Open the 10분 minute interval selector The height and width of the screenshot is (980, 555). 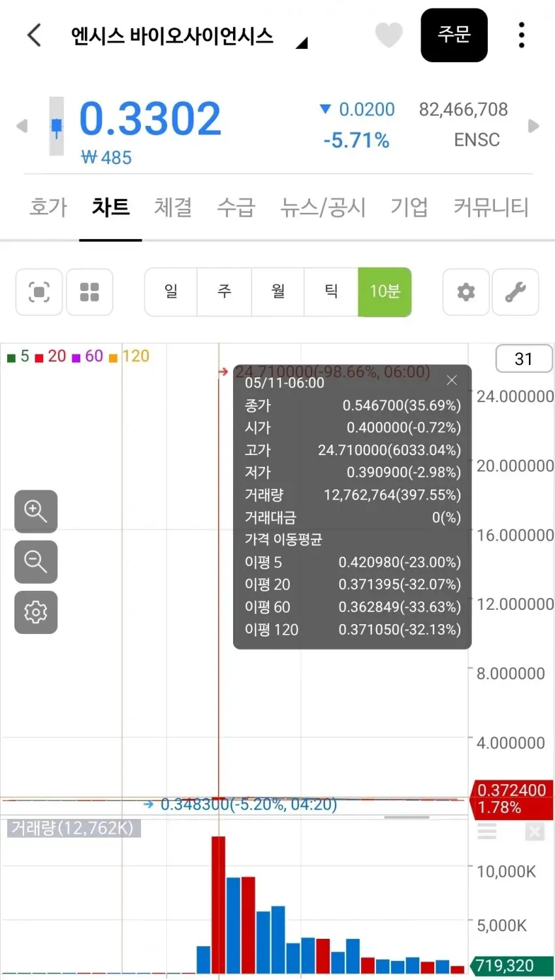pyautogui.click(x=385, y=291)
